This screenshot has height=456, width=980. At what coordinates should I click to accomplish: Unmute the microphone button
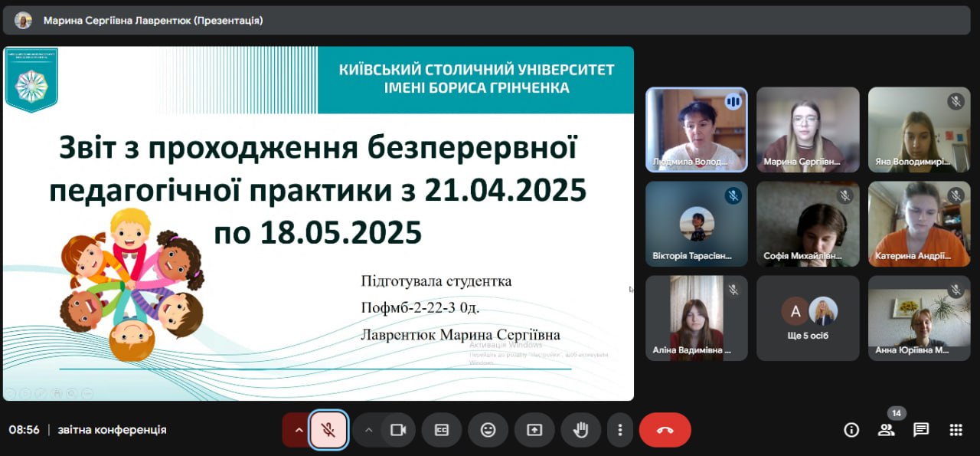coord(328,430)
